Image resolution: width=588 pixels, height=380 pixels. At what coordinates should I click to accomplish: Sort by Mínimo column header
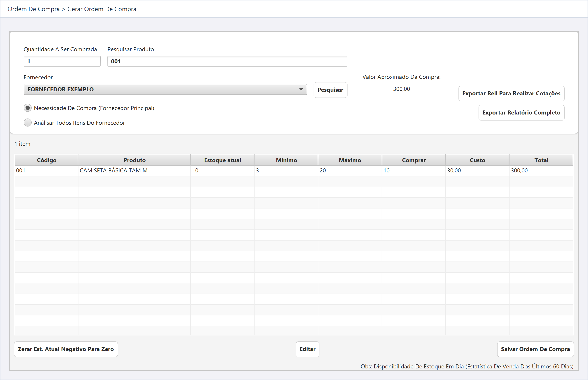click(286, 160)
